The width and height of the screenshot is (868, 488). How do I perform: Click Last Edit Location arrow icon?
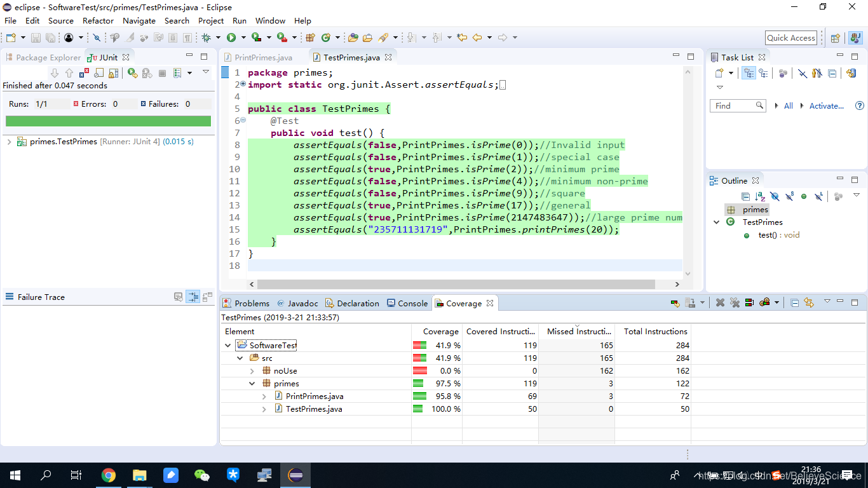462,37
